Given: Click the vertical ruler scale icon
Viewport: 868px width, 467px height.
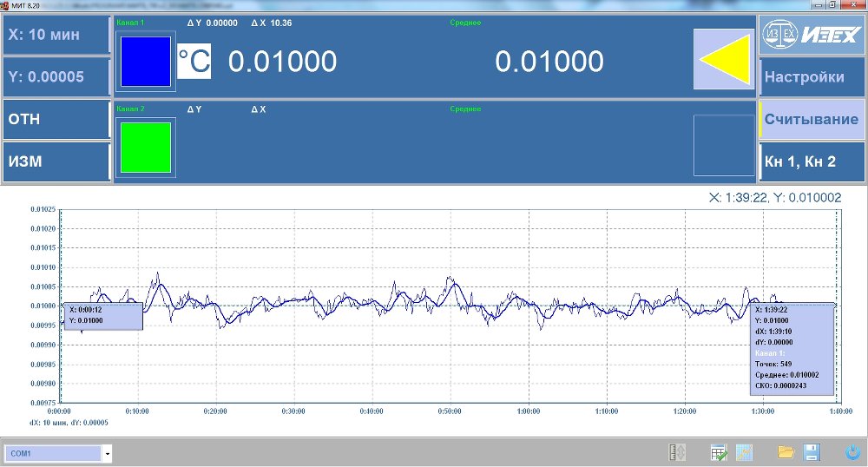Looking at the screenshot, I should click(677, 452).
